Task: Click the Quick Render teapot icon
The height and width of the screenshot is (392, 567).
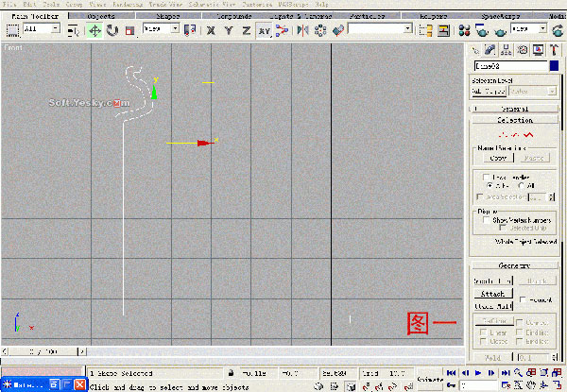Action: [x=500, y=32]
